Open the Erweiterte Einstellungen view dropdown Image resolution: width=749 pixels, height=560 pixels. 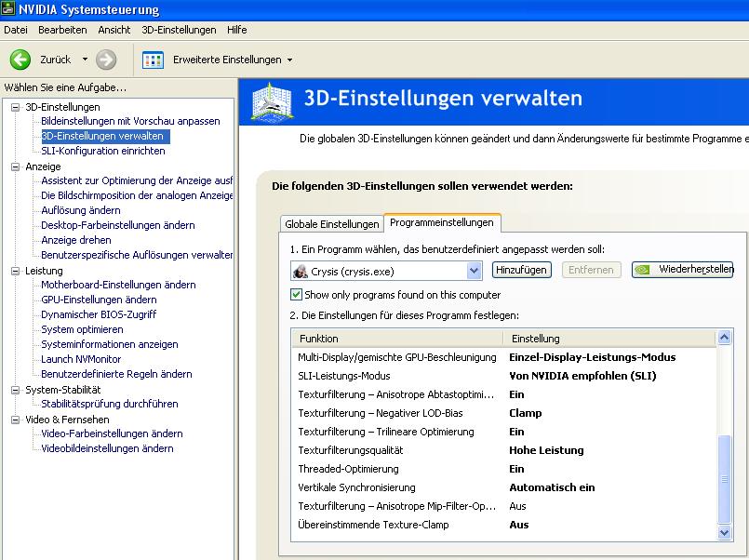coord(289,60)
